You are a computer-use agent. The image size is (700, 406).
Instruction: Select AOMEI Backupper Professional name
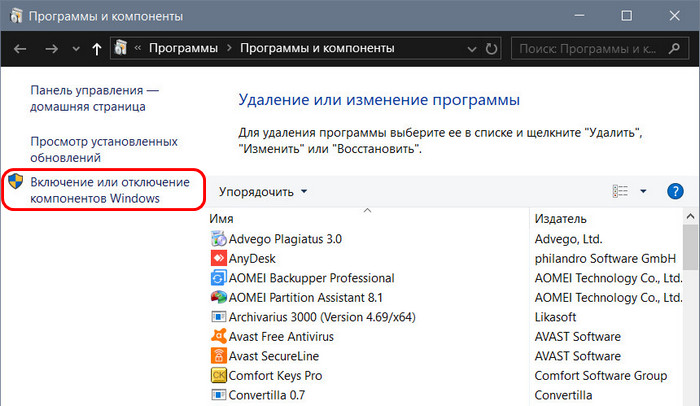click(x=312, y=278)
